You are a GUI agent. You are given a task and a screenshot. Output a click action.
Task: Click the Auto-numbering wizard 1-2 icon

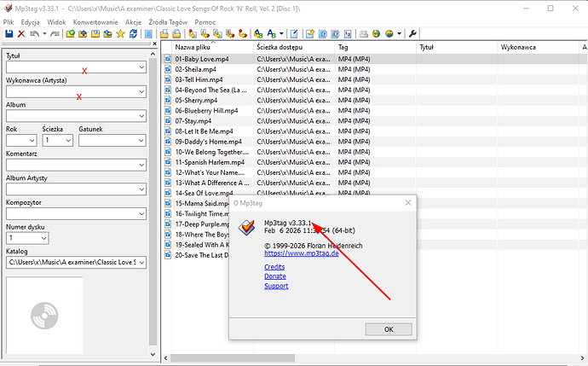click(348, 34)
